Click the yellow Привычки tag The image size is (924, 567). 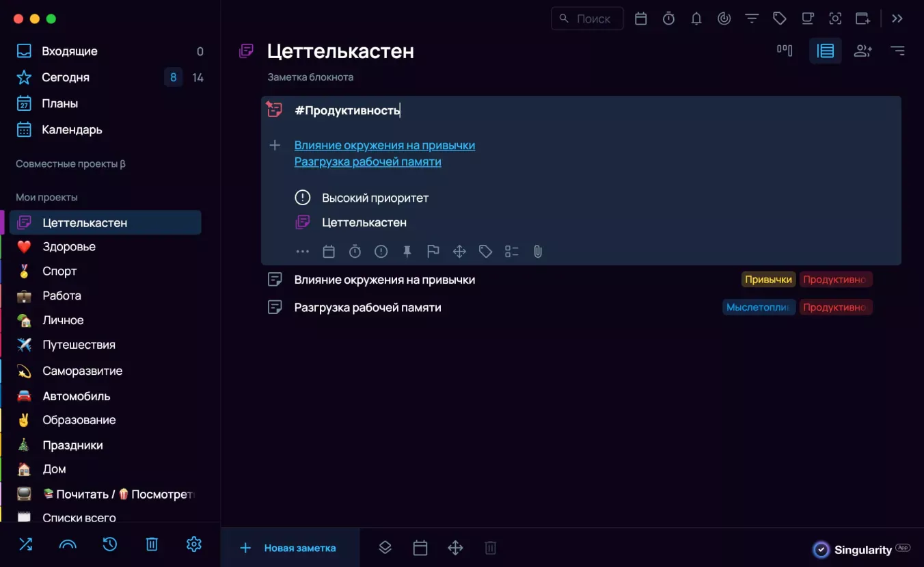[x=769, y=280]
